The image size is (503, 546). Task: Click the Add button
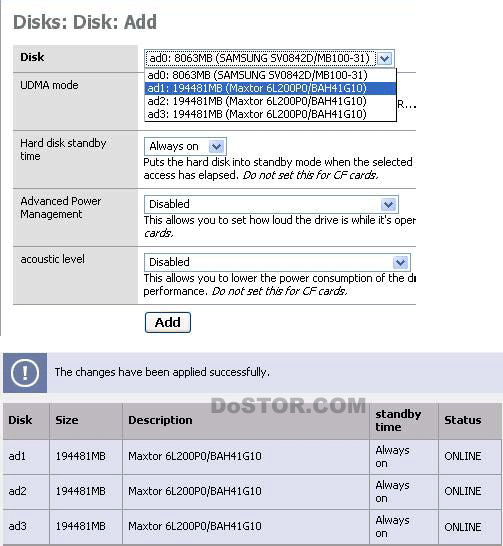(x=168, y=322)
